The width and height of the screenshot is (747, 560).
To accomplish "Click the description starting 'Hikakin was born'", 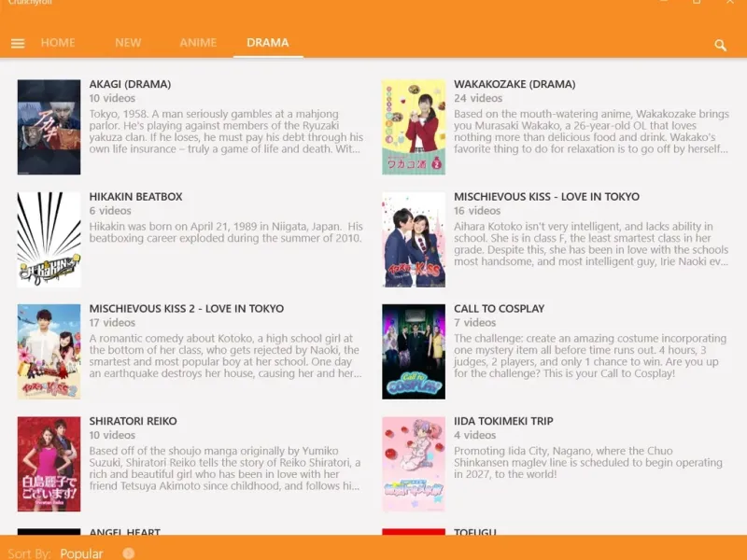I will pyautogui.click(x=226, y=231).
